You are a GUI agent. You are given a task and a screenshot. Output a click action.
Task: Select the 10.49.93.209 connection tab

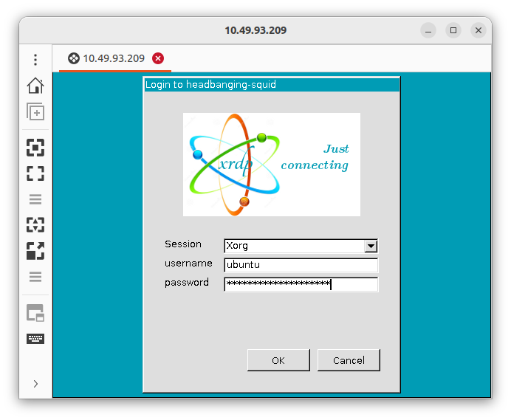click(x=106, y=58)
